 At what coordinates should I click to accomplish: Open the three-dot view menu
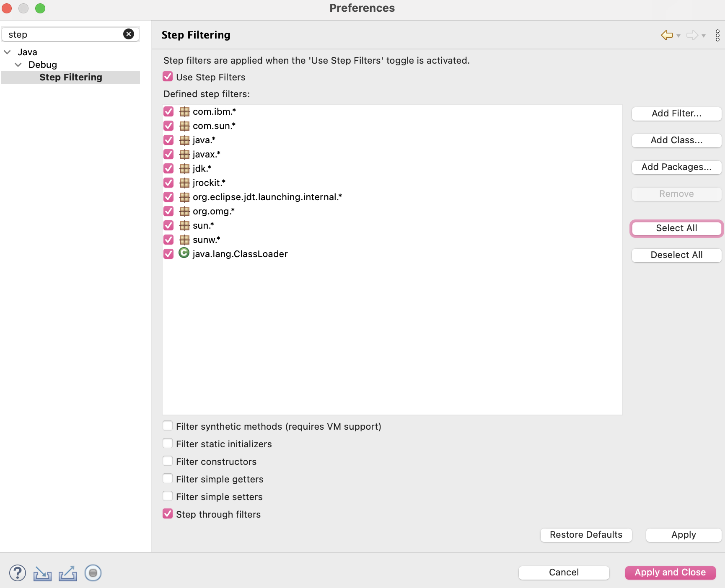coord(717,35)
